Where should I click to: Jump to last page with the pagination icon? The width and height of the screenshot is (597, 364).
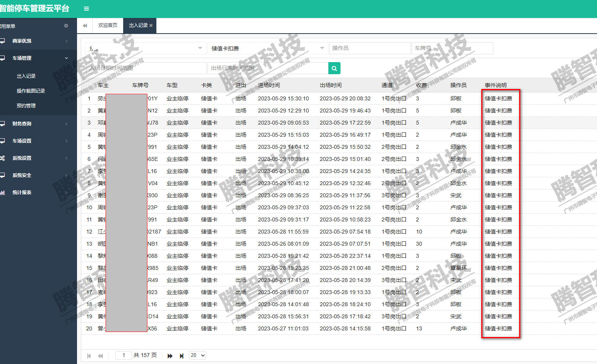click(x=181, y=355)
